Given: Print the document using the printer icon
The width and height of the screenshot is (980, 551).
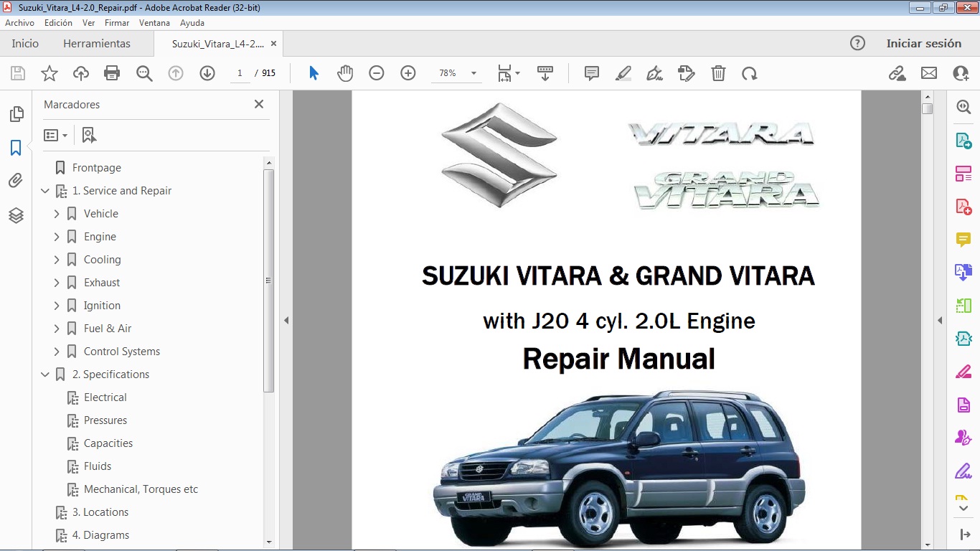Looking at the screenshot, I should point(112,73).
